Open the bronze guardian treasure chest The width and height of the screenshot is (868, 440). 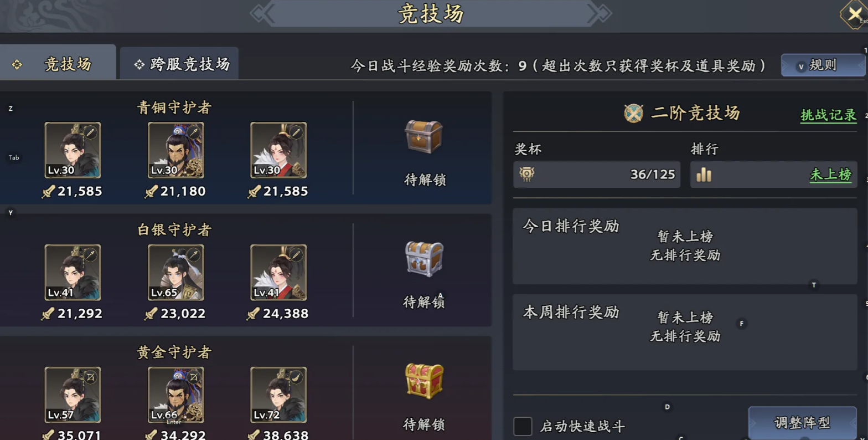click(x=423, y=136)
